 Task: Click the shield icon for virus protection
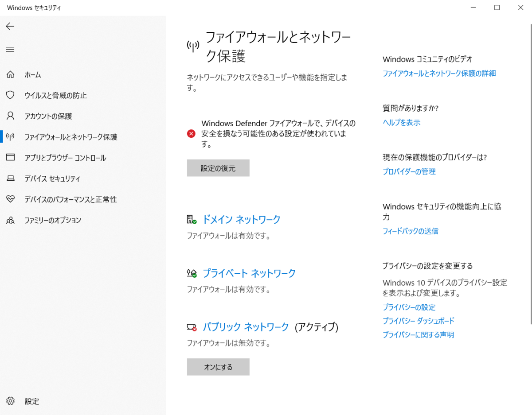coord(10,95)
